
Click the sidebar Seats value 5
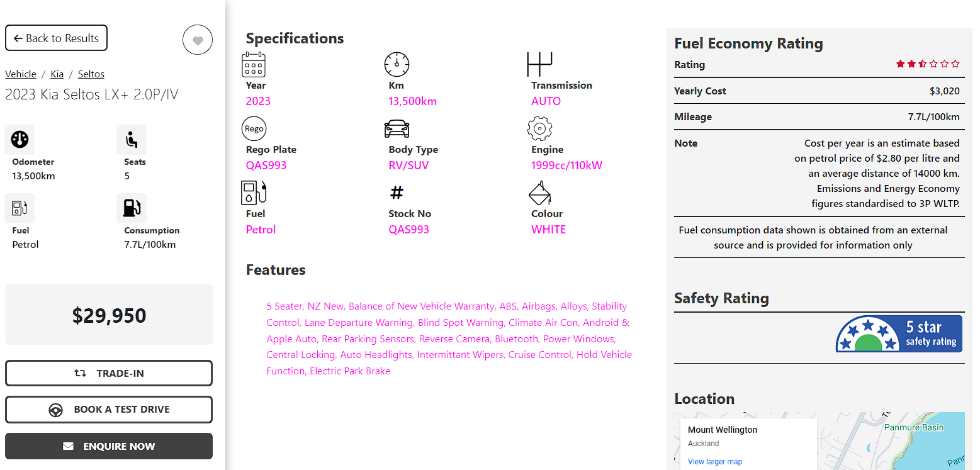(x=127, y=176)
